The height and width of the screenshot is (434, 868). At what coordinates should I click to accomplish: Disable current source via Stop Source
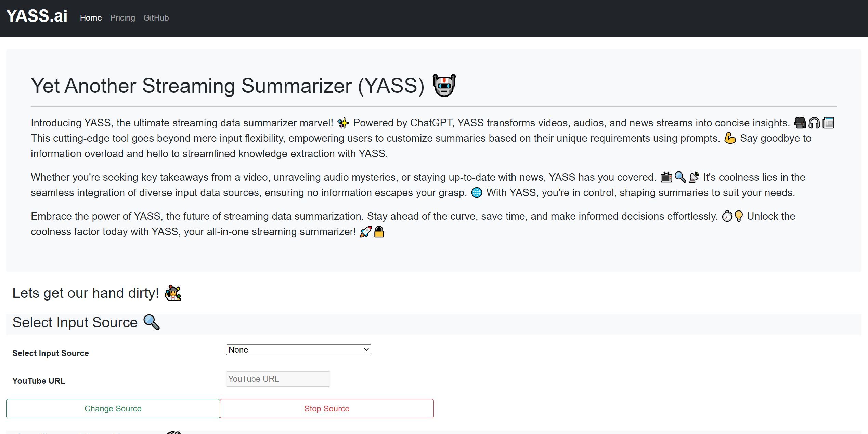(x=327, y=408)
